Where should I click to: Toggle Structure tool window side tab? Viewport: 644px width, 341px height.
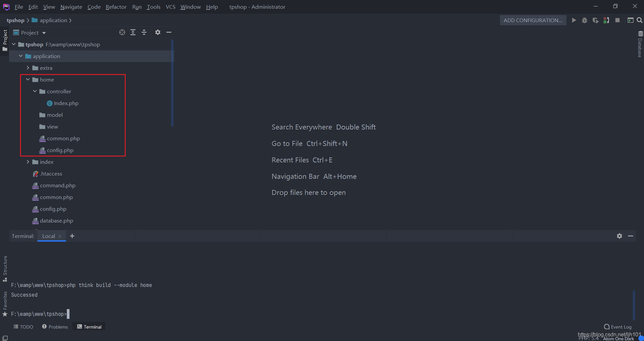point(5,269)
